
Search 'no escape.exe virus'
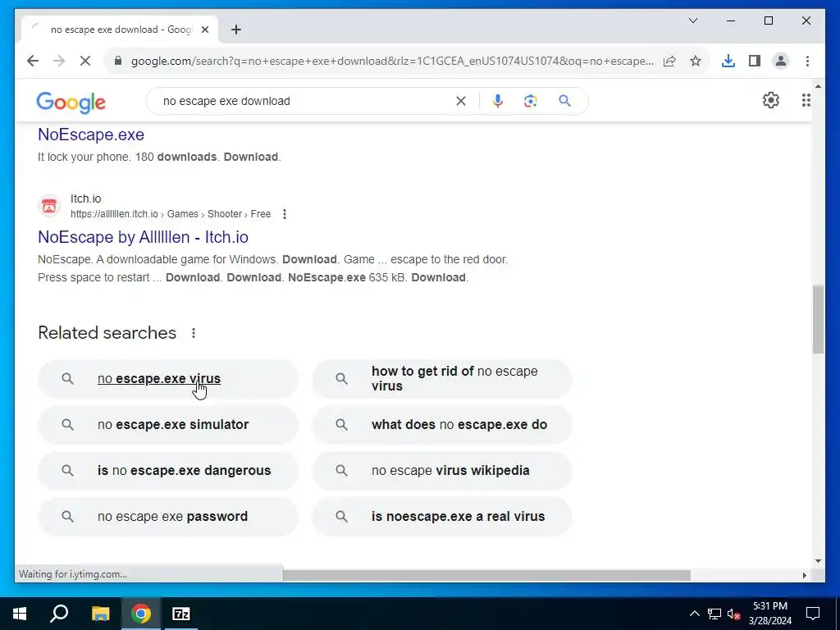click(x=167, y=379)
